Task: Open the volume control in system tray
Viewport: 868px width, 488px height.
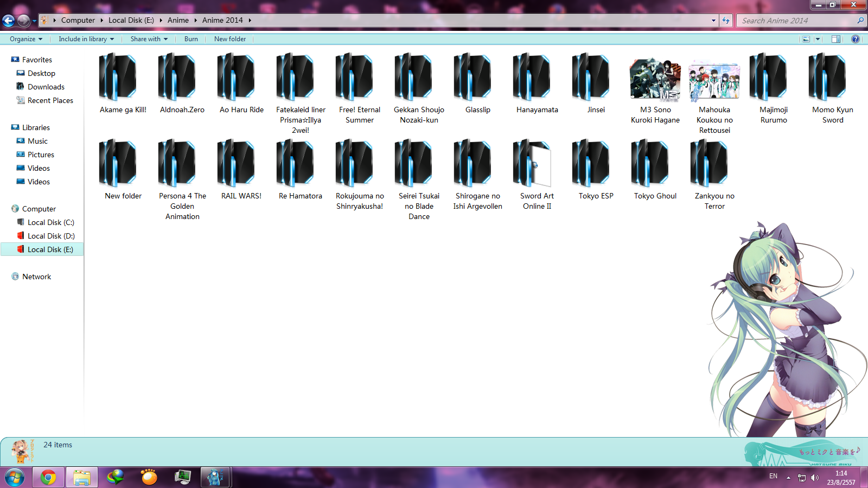Action: click(814, 478)
